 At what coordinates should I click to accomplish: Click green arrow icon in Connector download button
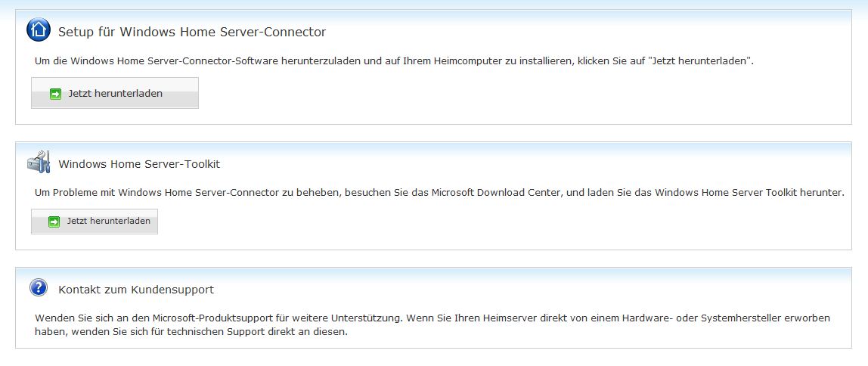tap(55, 94)
